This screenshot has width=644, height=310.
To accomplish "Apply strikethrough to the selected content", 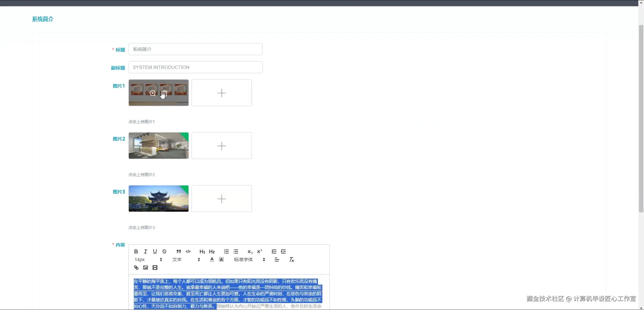I will pyautogui.click(x=165, y=251).
